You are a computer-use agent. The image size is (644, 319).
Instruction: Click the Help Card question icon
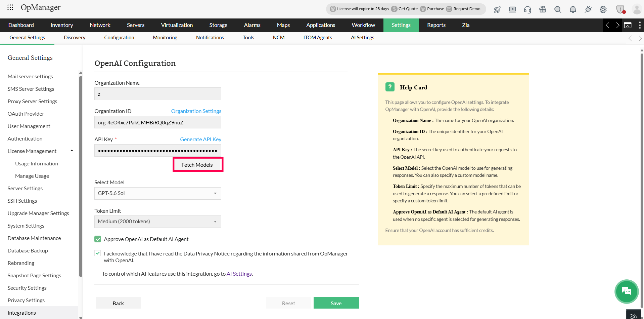(390, 87)
